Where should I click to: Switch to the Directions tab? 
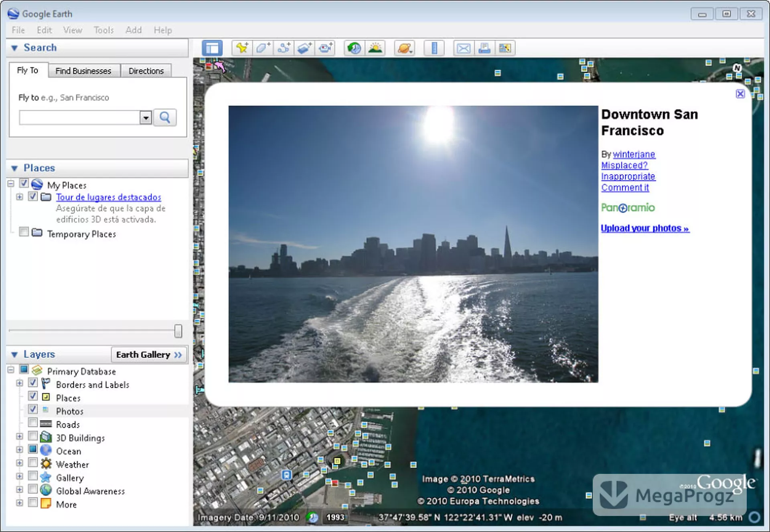(x=146, y=71)
